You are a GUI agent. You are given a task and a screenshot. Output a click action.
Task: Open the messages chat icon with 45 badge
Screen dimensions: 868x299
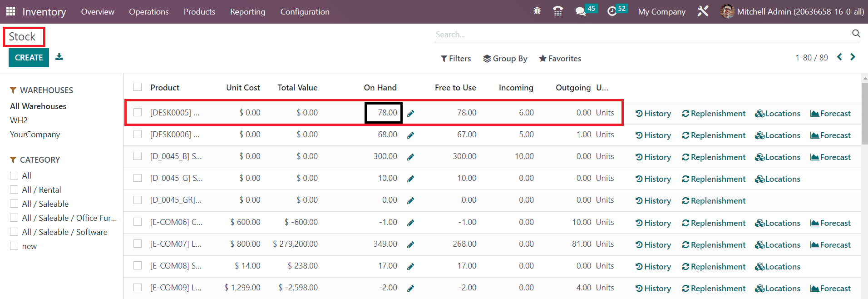click(581, 11)
